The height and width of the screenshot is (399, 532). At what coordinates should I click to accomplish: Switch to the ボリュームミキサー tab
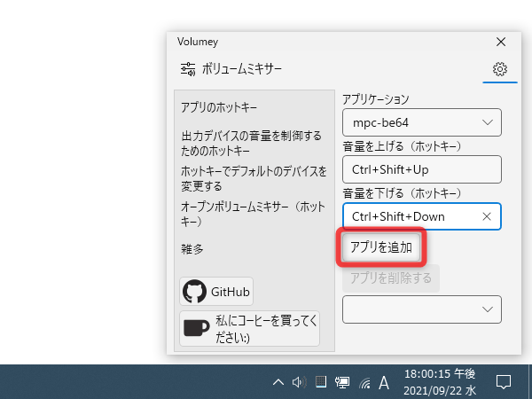coord(231,69)
